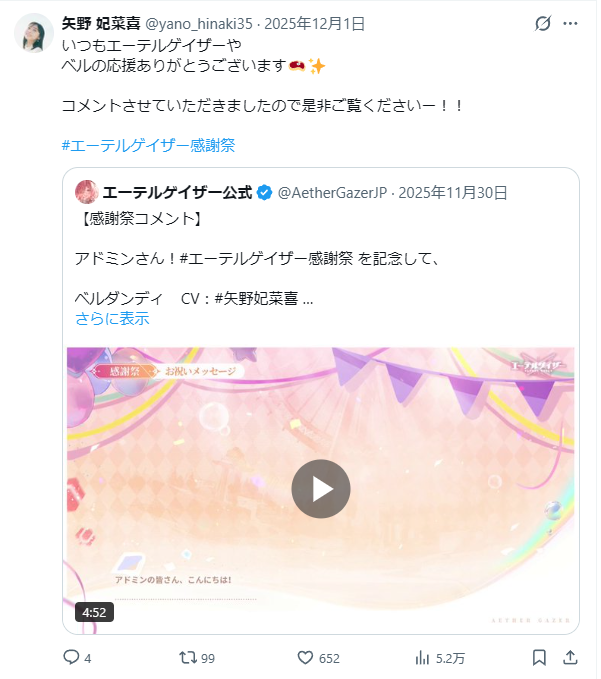Expand quoted post with さらに表示
Image resolution: width=601 pixels, height=679 pixels.
(112, 318)
